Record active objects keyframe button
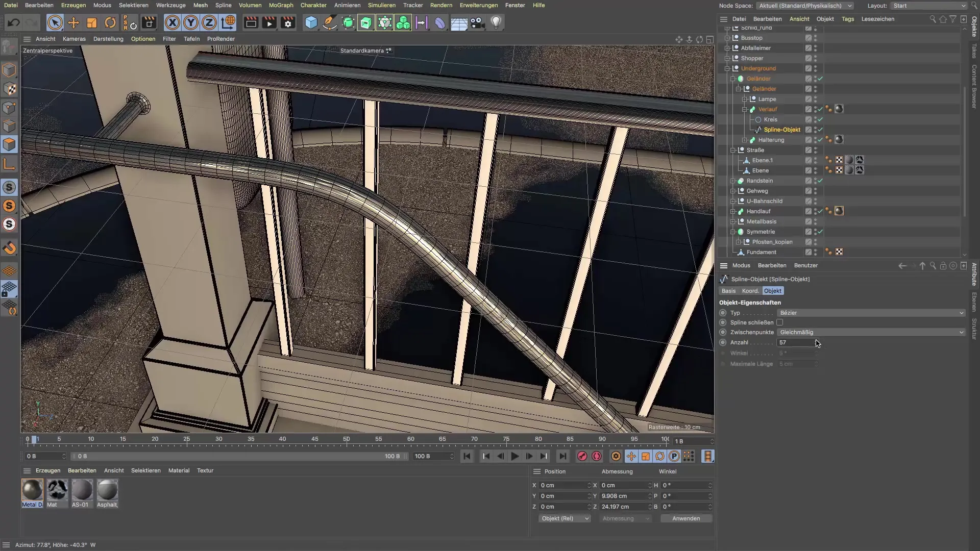Viewport: 980px width, 551px height. (x=582, y=456)
